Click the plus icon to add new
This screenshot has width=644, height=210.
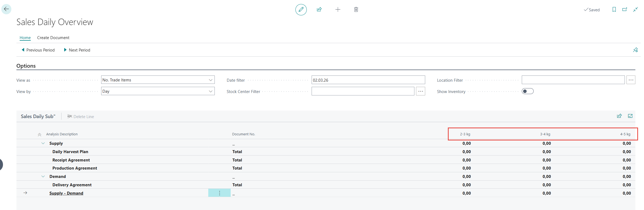pyautogui.click(x=338, y=10)
